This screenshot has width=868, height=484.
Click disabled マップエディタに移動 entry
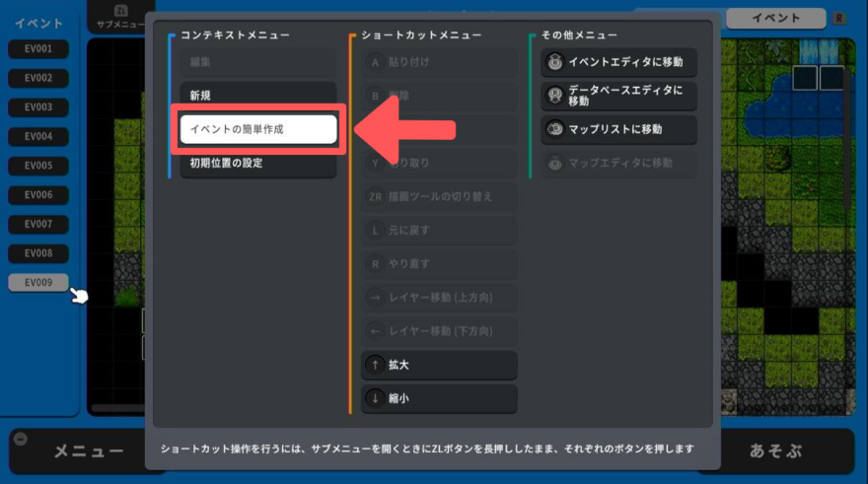tap(618, 164)
